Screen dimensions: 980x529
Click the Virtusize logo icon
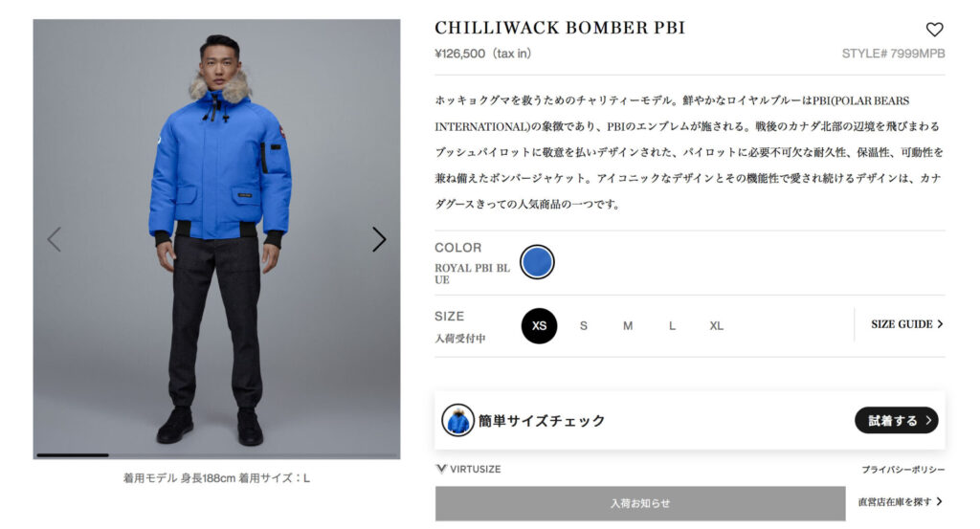441,469
